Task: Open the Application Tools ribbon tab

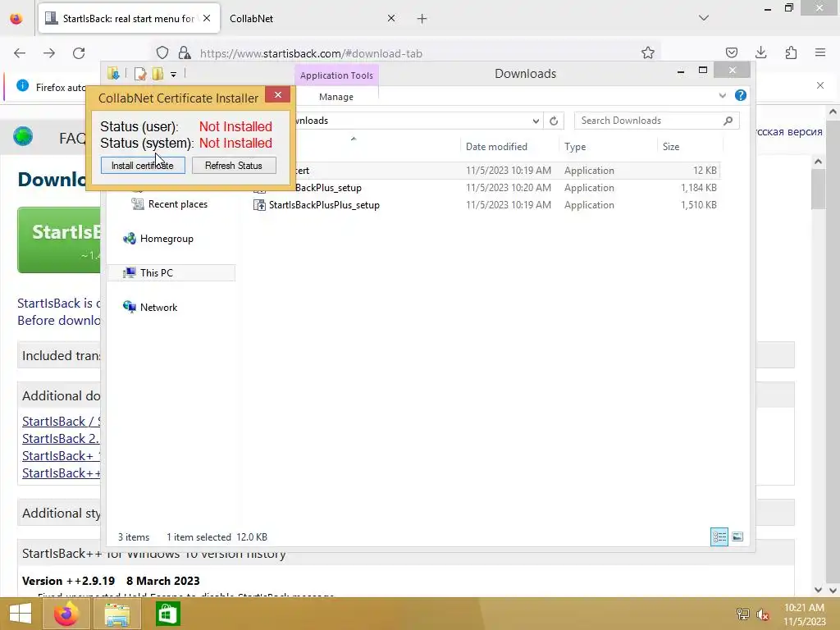Action: 336,75
